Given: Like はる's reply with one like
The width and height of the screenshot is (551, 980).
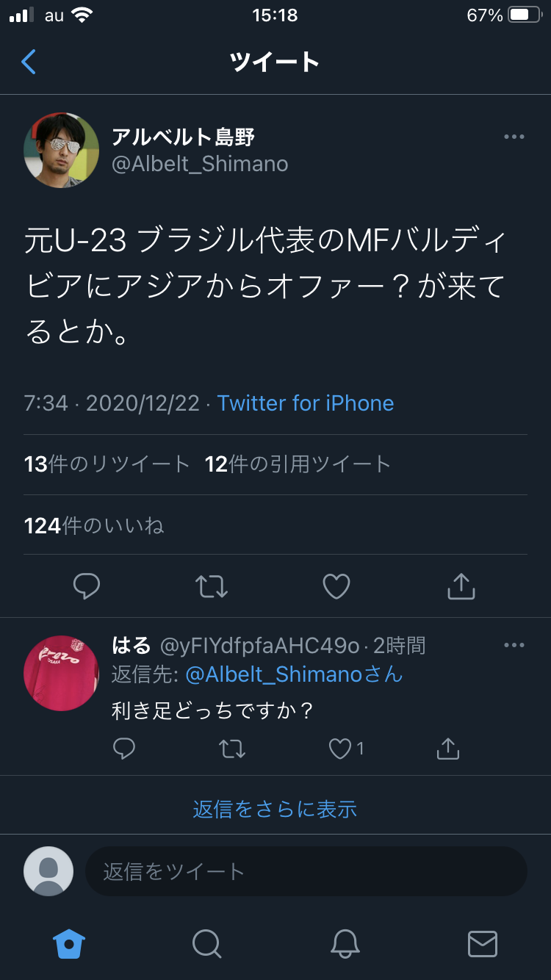Looking at the screenshot, I should 346,749.
